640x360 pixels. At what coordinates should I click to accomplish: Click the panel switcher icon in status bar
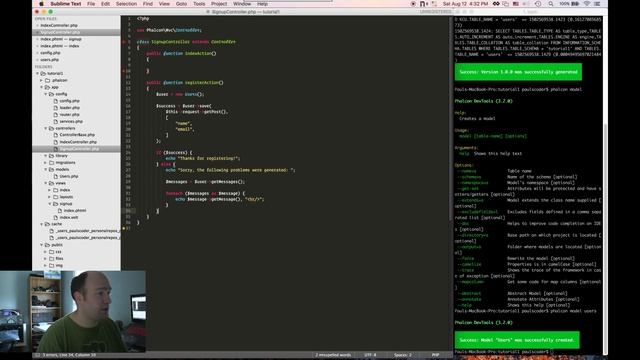[x=38, y=355]
